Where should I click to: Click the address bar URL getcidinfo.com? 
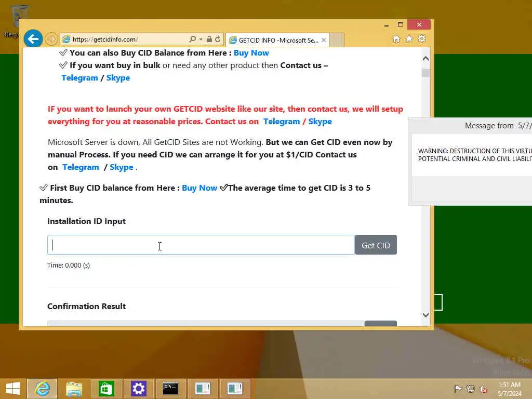(x=105, y=39)
